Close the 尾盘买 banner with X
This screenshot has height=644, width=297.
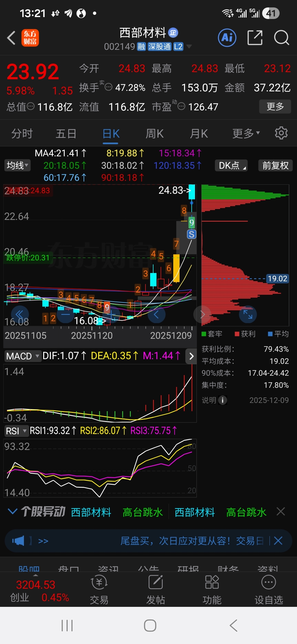coord(278,541)
